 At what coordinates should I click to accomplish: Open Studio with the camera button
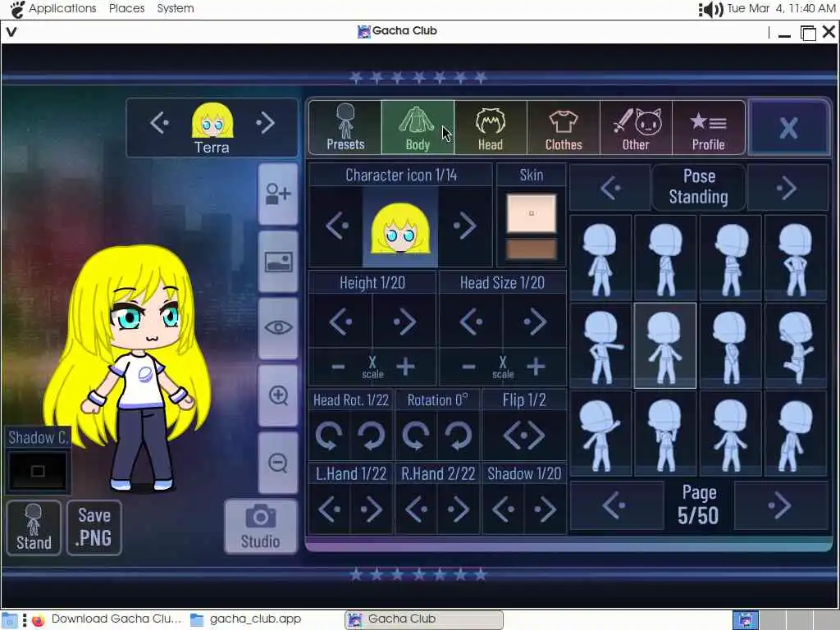click(x=260, y=527)
